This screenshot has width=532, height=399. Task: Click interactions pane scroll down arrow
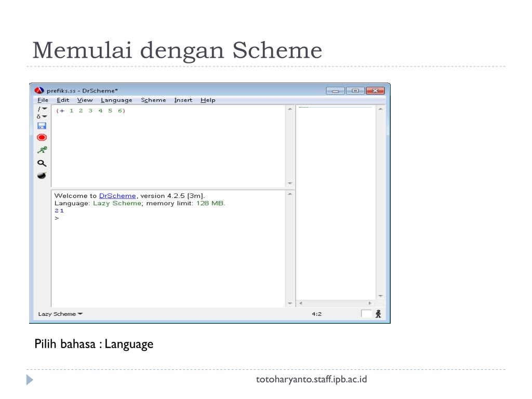pyautogui.click(x=290, y=303)
